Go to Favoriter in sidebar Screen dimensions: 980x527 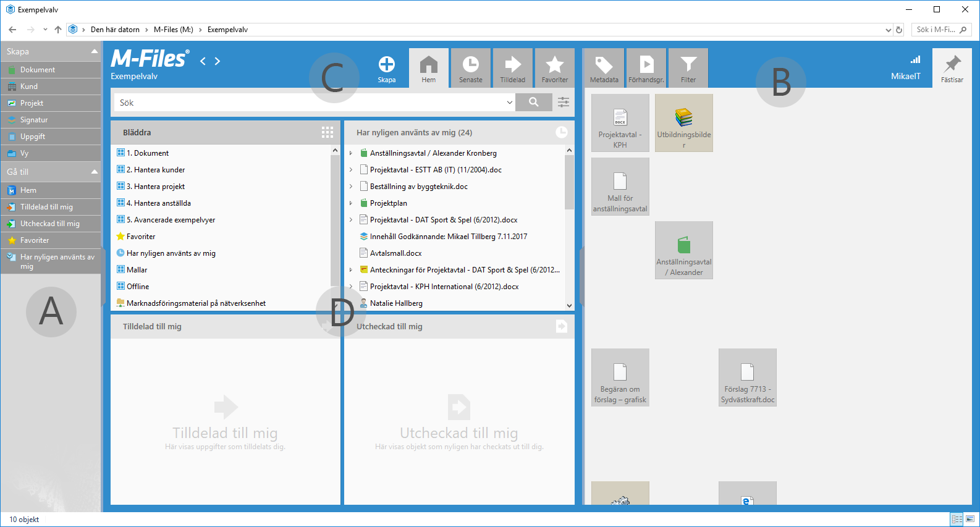51,240
